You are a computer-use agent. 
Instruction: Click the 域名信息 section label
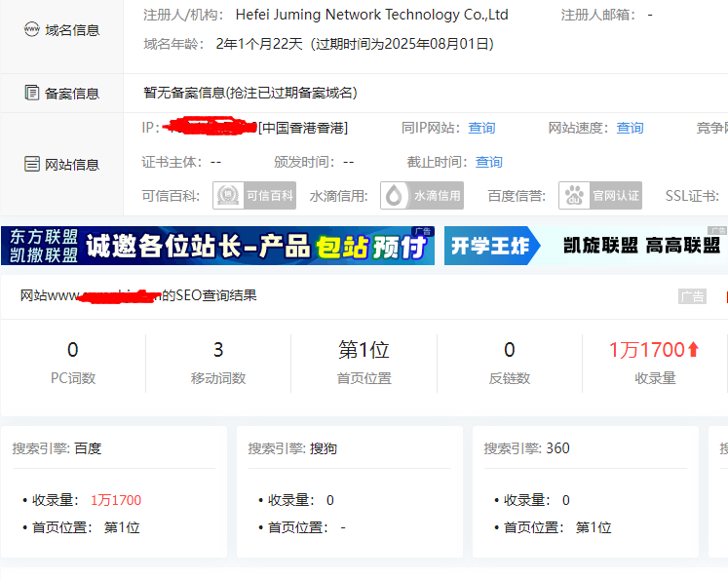(x=72, y=30)
